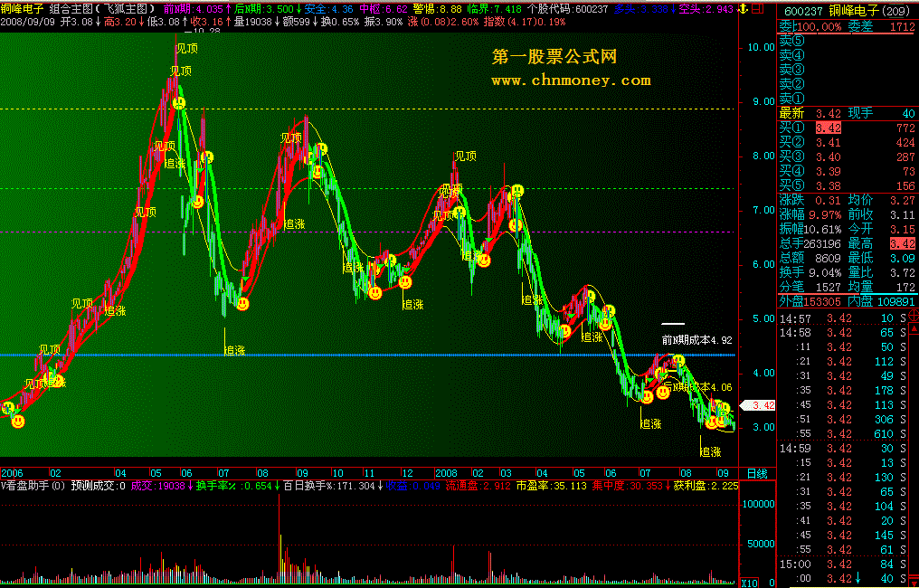The height and width of the screenshot is (588, 919).
Task: Click the 成交:19038 indicator value
Action: tap(162, 486)
